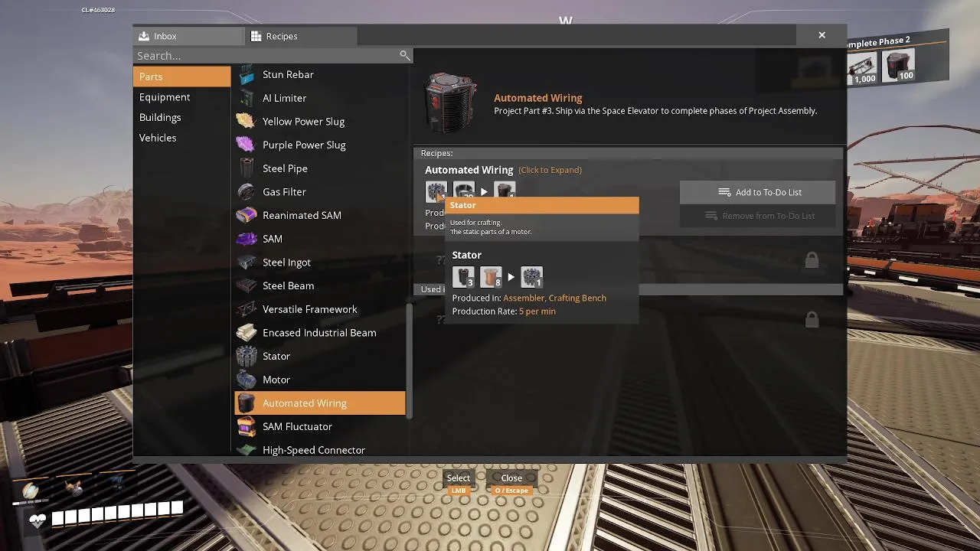Click the Automated Wiring list icon

pyautogui.click(x=246, y=403)
